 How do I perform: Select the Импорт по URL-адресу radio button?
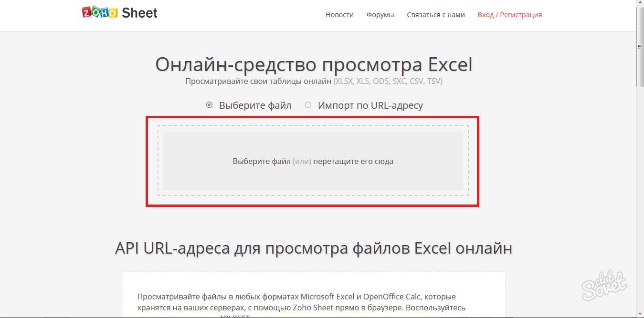308,105
